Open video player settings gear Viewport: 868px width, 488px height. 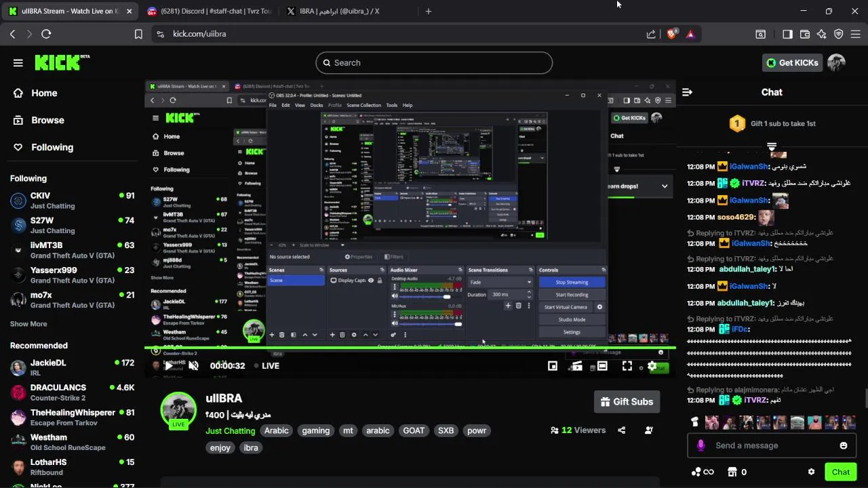[x=652, y=366]
